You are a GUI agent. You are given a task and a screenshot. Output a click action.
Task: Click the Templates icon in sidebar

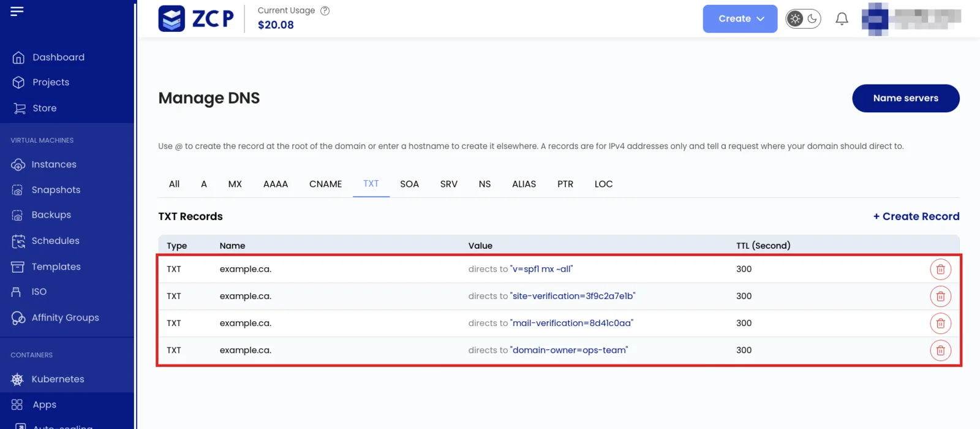[x=18, y=267]
